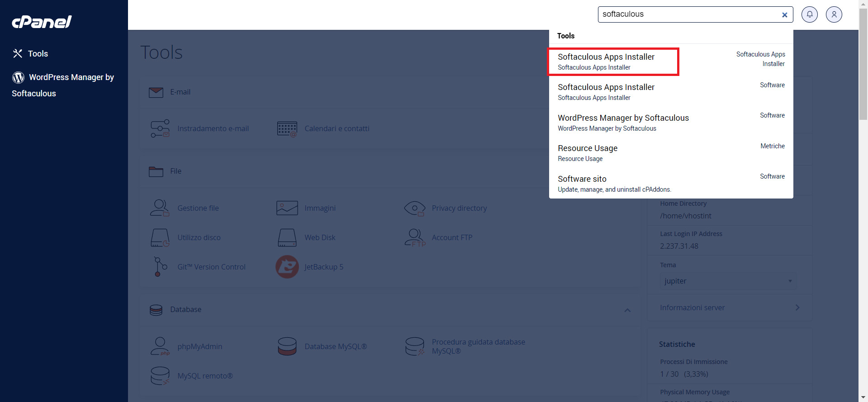Open the notifications bell icon
868x402 pixels.
810,14
